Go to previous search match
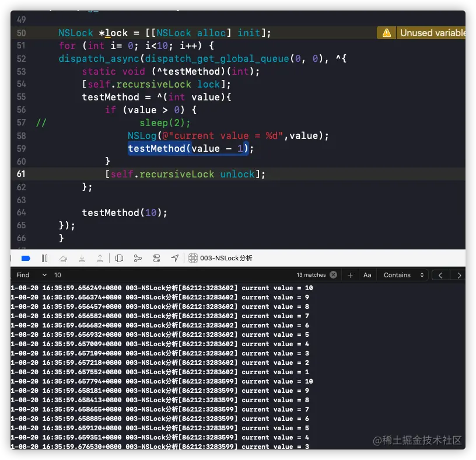 [440, 276]
